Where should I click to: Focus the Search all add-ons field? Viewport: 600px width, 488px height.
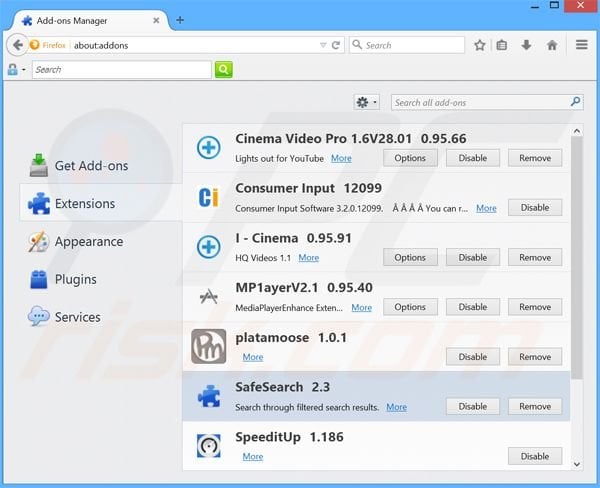[x=487, y=102]
